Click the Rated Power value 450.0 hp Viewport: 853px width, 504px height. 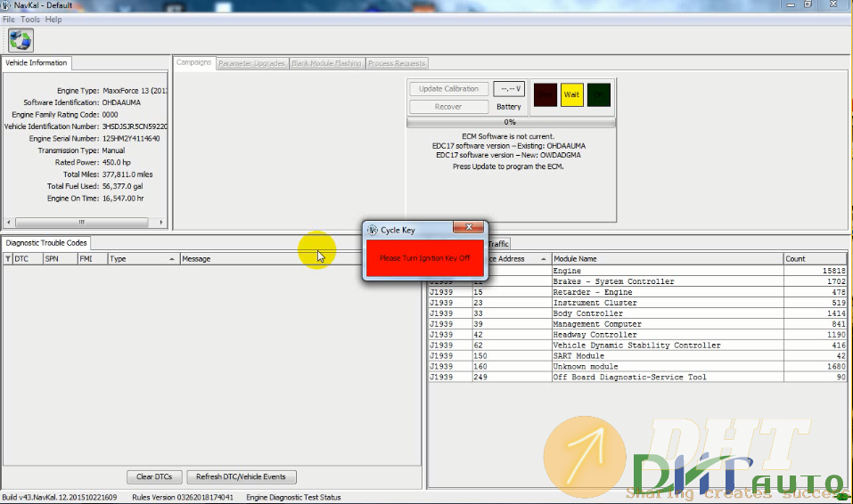[117, 163]
